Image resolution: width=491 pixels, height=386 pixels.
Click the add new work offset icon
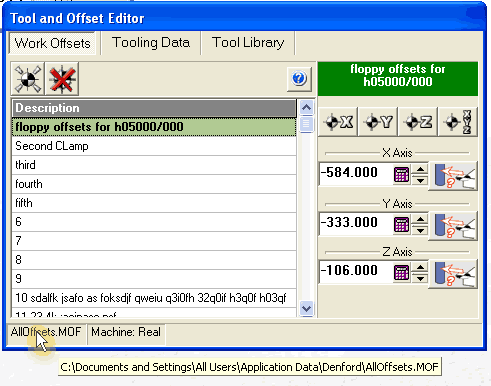click(28, 79)
